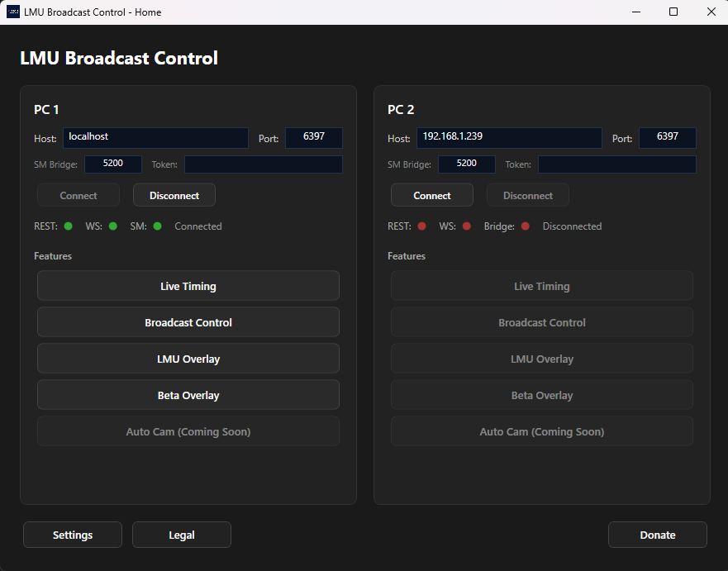Open the Legal page

tap(182, 535)
